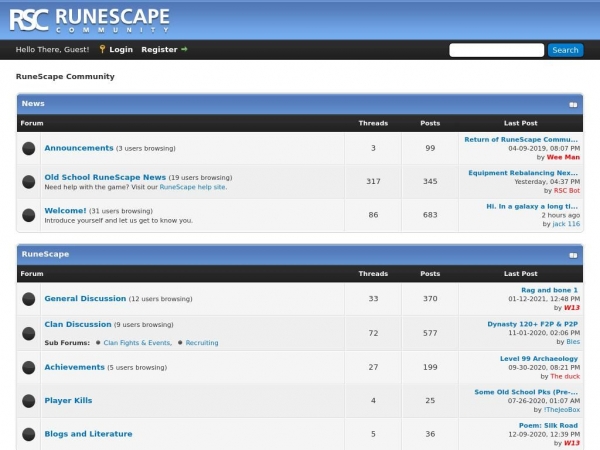600x450 pixels.
Task: Open the Clan Fights & Events sub forum
Action: tap(137, 343)
